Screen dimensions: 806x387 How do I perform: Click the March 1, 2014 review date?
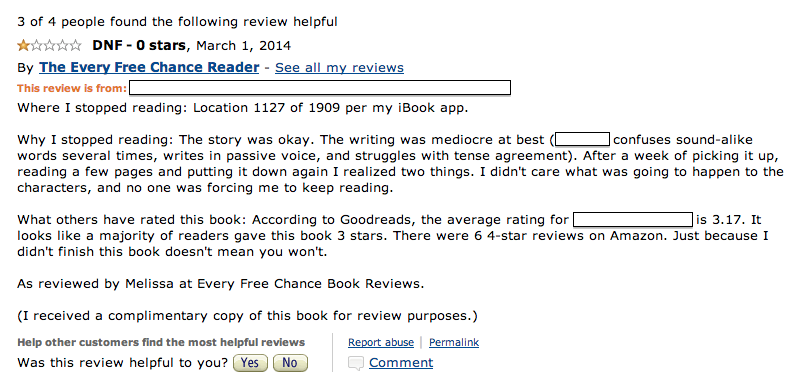point(244,46)
